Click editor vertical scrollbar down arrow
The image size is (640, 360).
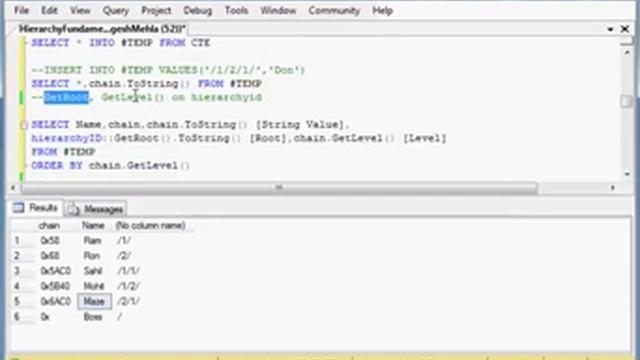point(627,174)
